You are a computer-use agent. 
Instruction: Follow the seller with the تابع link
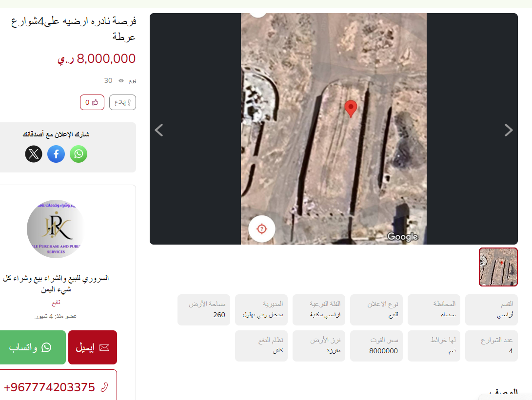(56, 303)
